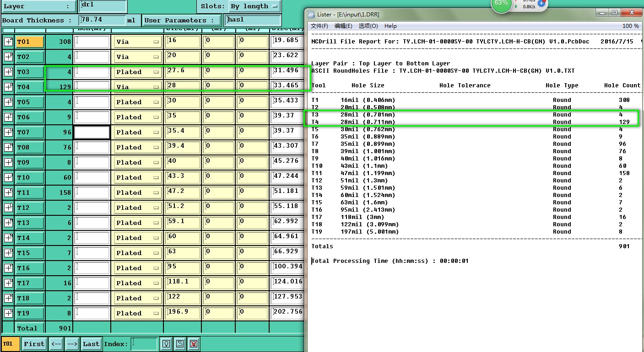This screenshot has height=352, width=644.
Task: Open the Plated type dropdown on T07 row
Action: click(138, 133)
